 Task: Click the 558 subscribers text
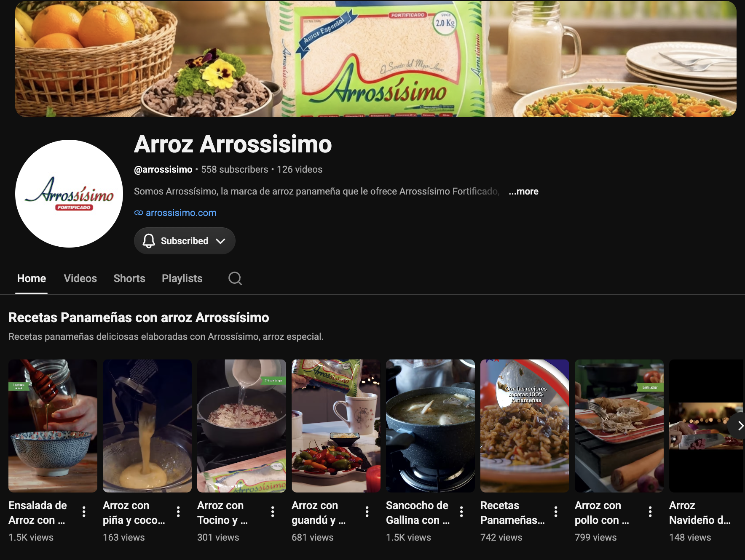coord(235,169)
